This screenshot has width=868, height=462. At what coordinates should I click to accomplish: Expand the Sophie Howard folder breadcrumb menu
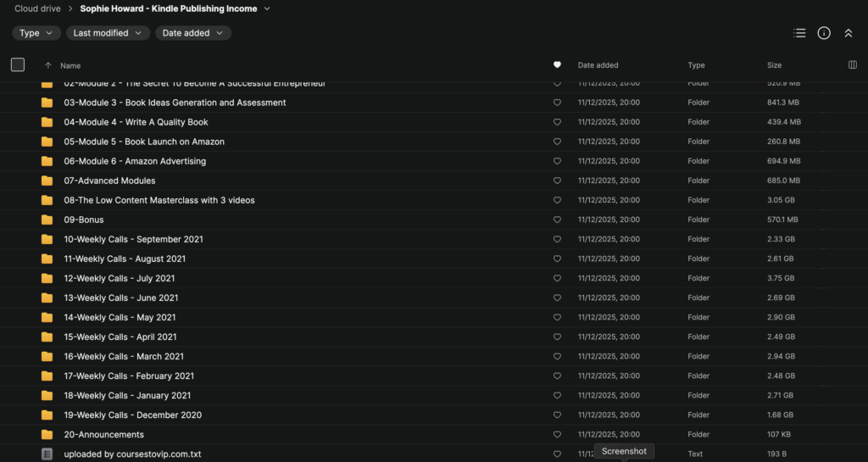(267, 9)
